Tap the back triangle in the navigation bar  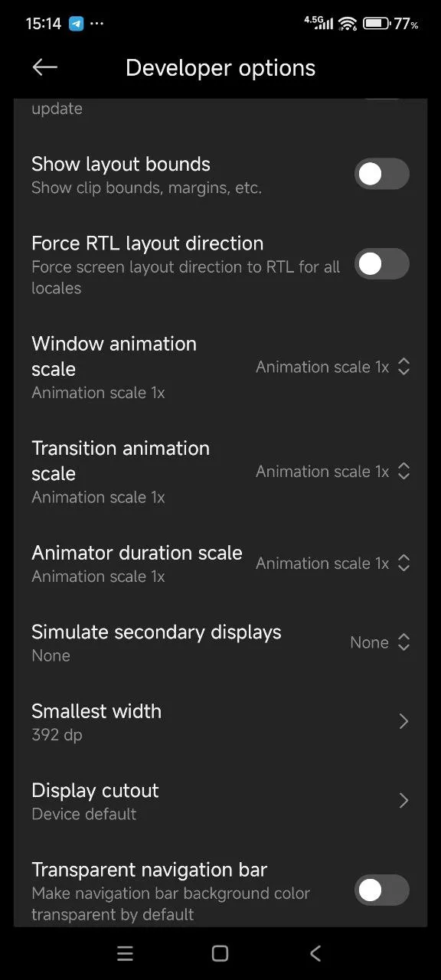(x=315, y=953)
